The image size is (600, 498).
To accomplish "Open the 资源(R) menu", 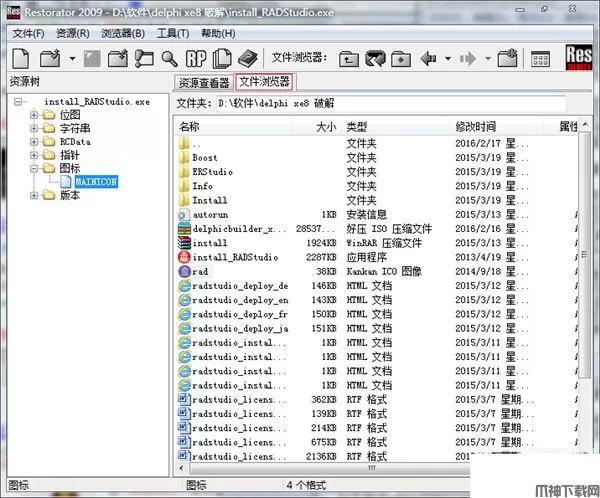I will pyautogui.click(x=73, y=33).
